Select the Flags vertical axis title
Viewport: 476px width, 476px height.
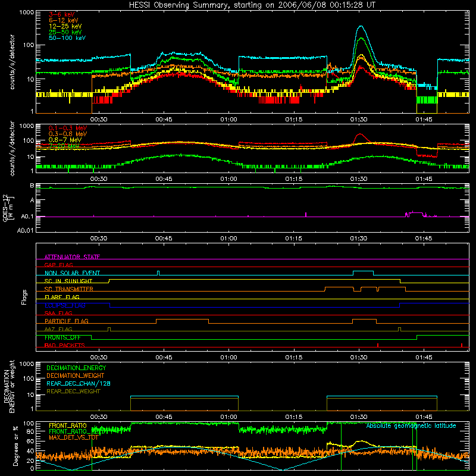(24, 297)
